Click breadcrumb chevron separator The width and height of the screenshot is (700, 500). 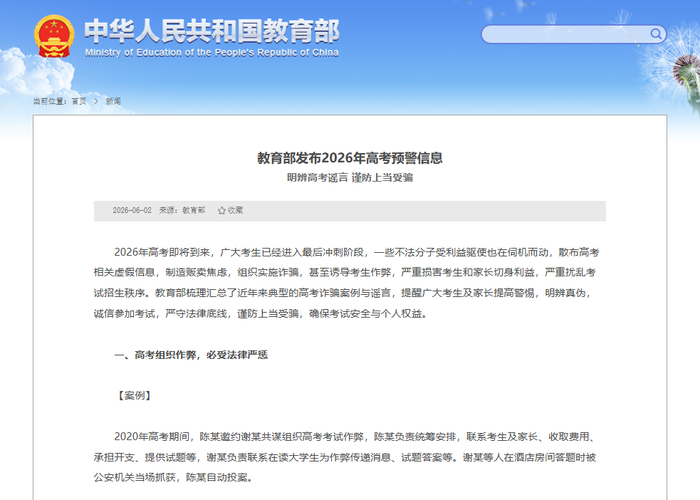pyautogui.click(x=96, y=101)
